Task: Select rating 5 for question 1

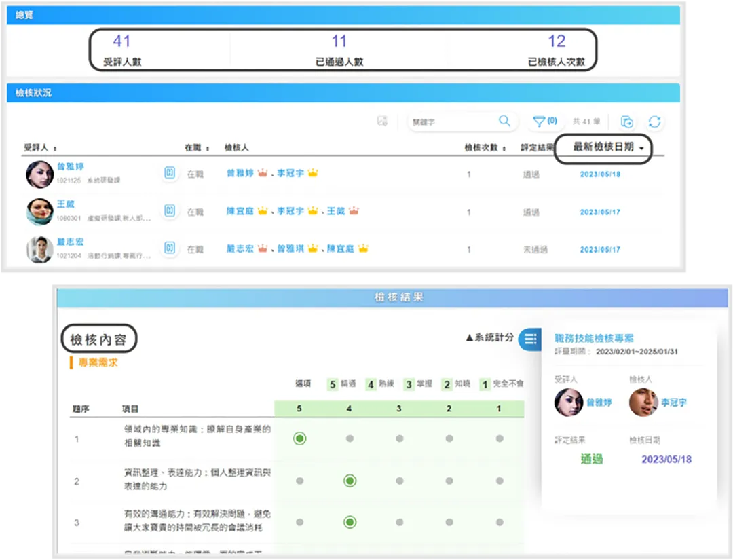Action: coord(300,438)
